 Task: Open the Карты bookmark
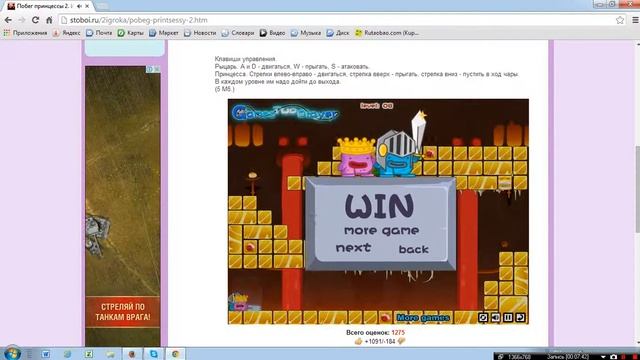[131, 33]
